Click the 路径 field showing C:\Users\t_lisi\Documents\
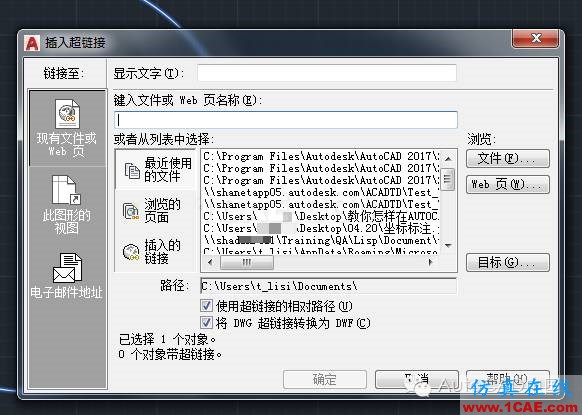 328,286
